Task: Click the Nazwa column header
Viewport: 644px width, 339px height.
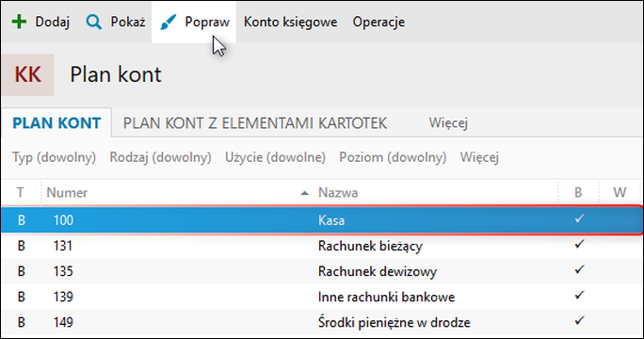Action: 338,193
